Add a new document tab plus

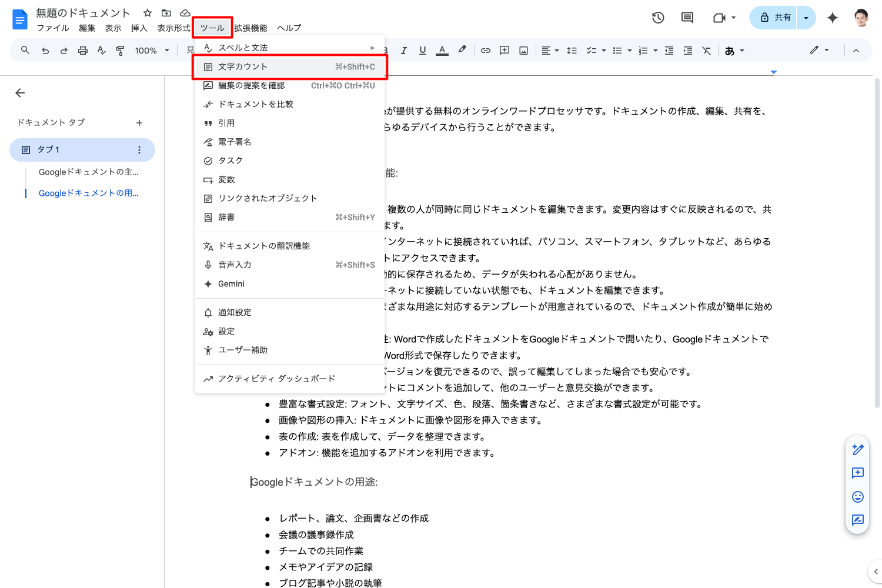tap(139, 123)
